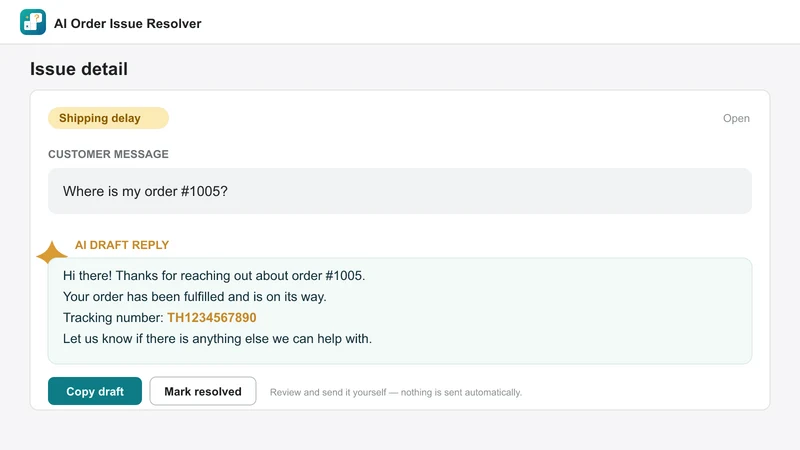Screen dimensions: 800x450
Task: Click the AI draft reply sparkle icon
Action: click(52, 253)
